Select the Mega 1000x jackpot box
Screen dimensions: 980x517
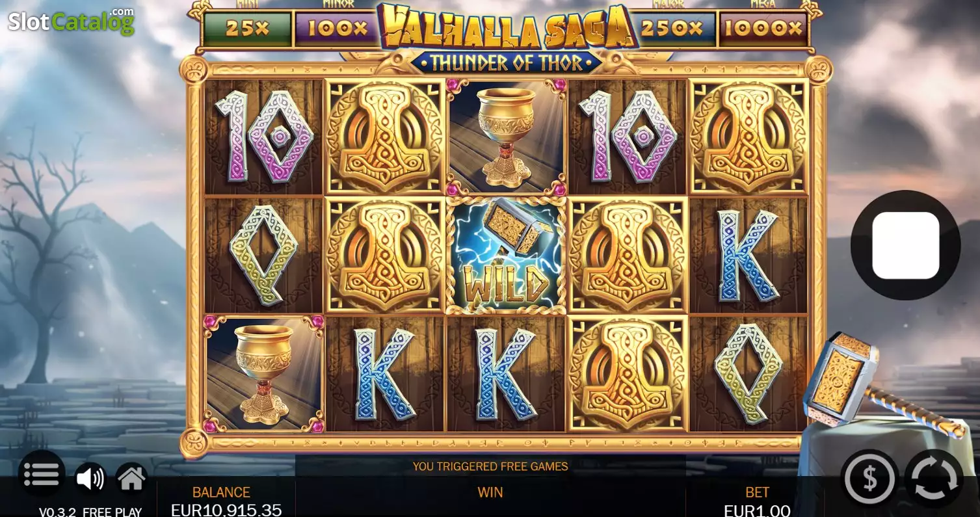coord(763,28)
